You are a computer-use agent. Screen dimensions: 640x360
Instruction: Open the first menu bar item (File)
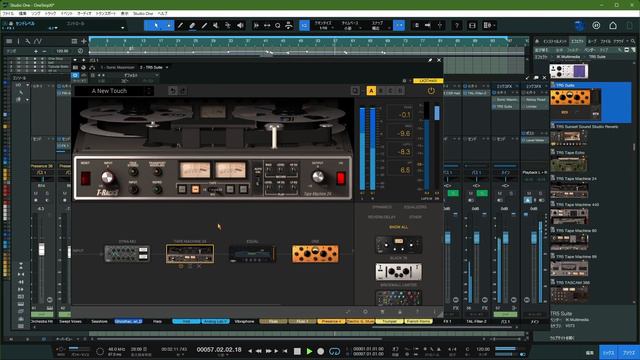[8, 13]
